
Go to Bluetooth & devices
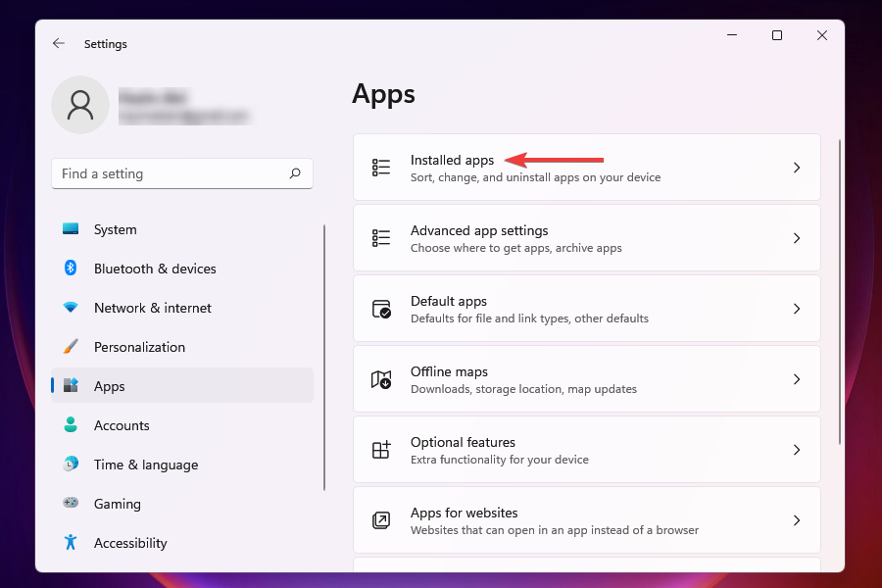pos(182,269)
